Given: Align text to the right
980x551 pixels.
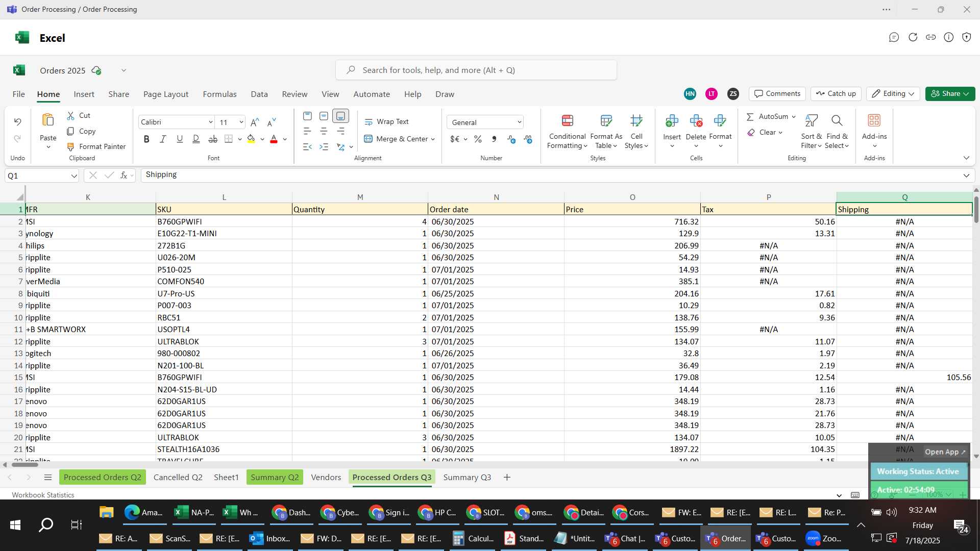Looking at the screenshot, I should click(x=340, y=131).
